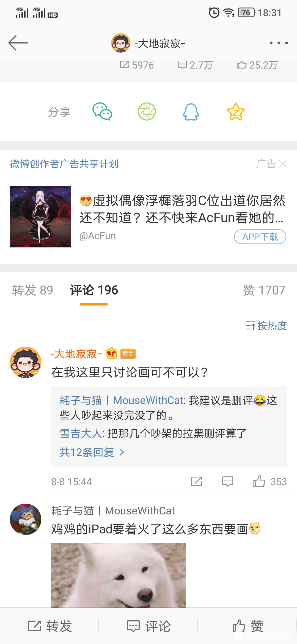Open 微博创作者广告共享计划 link
The height and width of the screenshot is (644, 297).
[x=64, y=164]
